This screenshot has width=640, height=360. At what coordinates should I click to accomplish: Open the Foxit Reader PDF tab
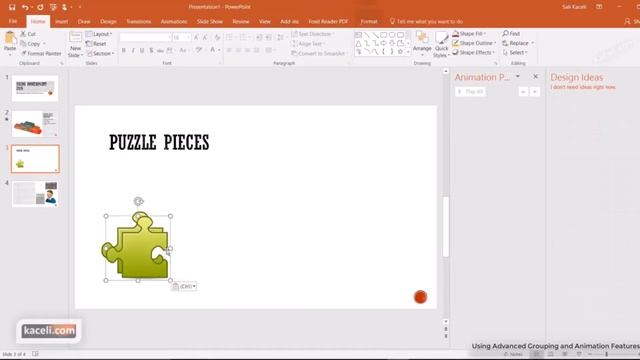pos(328,21)
